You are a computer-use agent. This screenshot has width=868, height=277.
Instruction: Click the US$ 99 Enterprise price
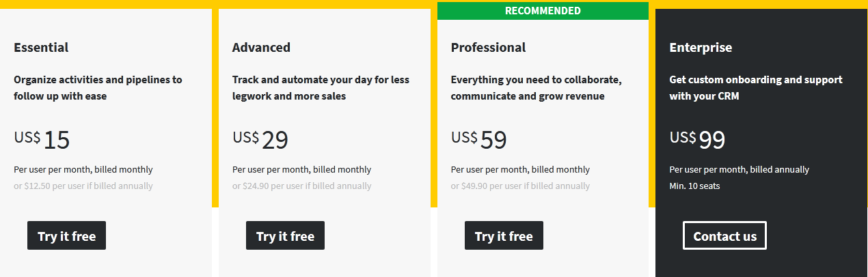coord(697,139)
